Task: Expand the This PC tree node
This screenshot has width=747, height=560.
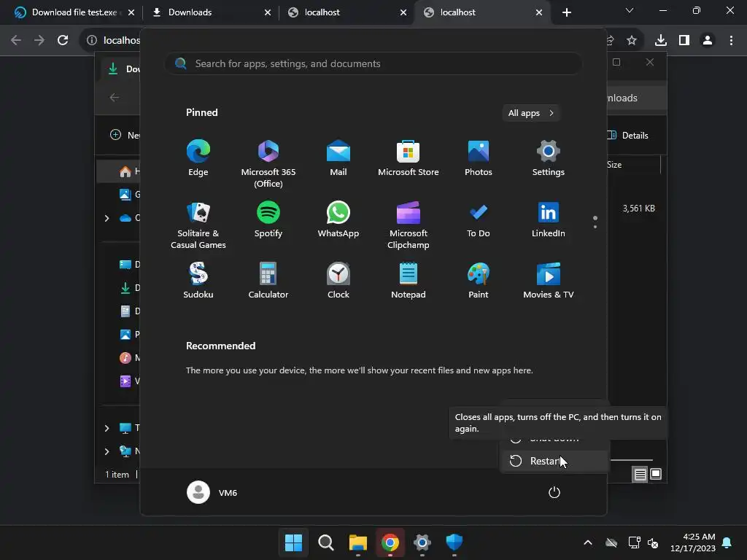Action: pyautogui.click(x=107, y=428)
